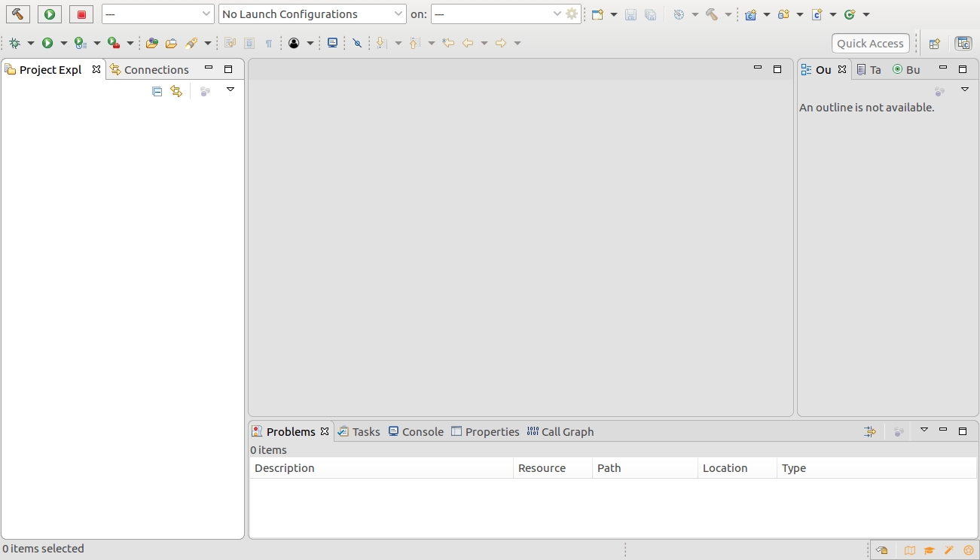Toggle the C/C++ perspective button
Image resolution: width=980 pixels, height=560 pixels.
click(963, 44)
